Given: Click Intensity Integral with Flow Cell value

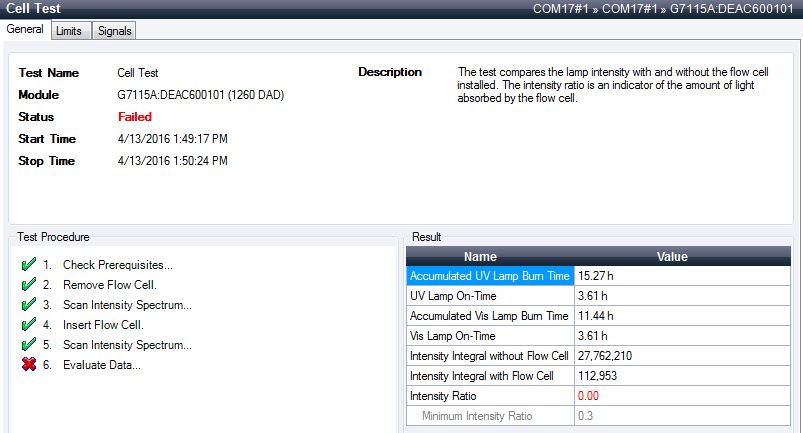Looking at the screenshot, I should pyautogui.click(x=600, y=376).
